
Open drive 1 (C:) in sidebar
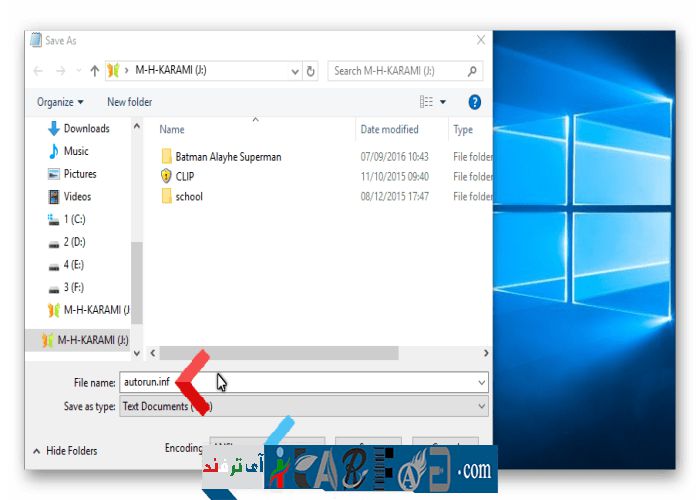(x=75, y=219)
